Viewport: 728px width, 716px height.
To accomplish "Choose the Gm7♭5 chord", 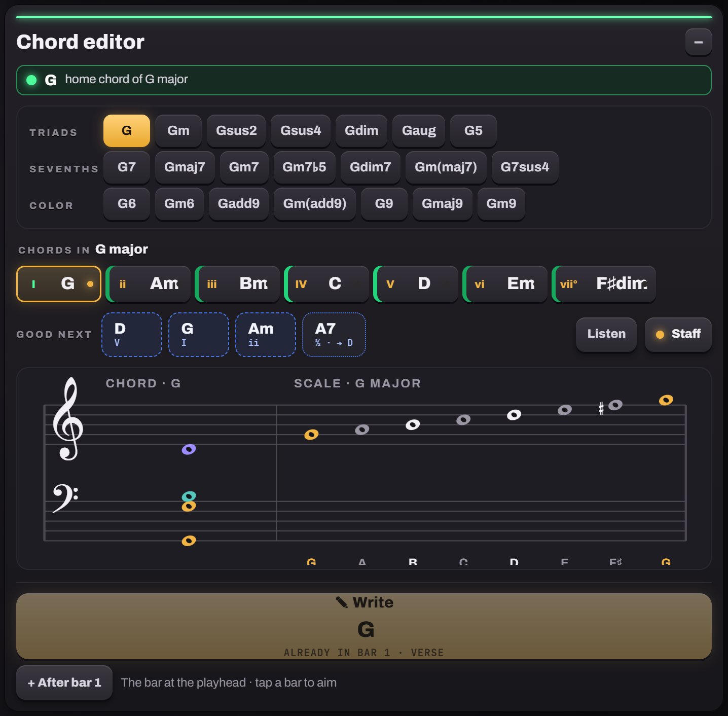I will pos(304,167).
